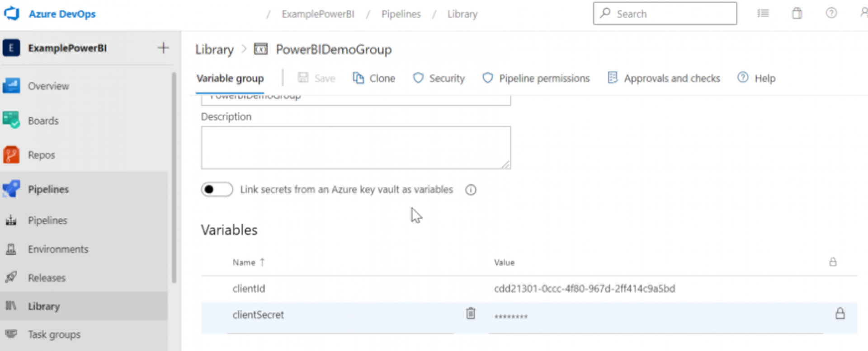Expand the ExamplePowerBI project with the plus button
This screenshot has width=868, height=351.
163,47
